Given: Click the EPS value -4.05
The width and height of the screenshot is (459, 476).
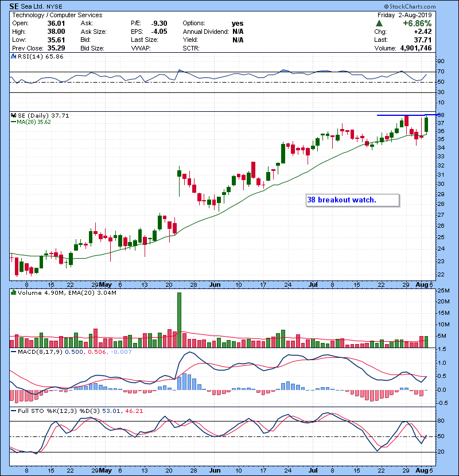Looking at the screenshot, I should [x=159, y=32].
